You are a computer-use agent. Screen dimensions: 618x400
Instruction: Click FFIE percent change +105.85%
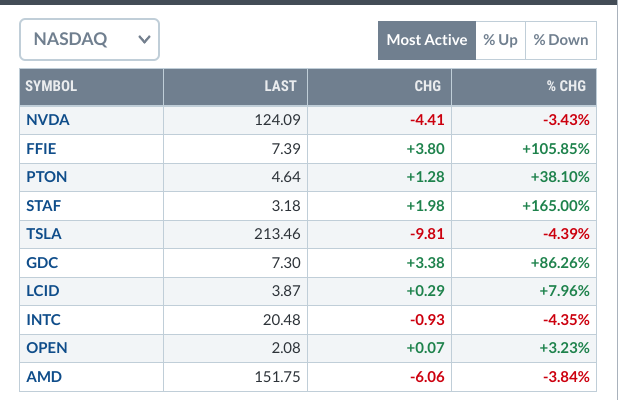tap(556, 149)
